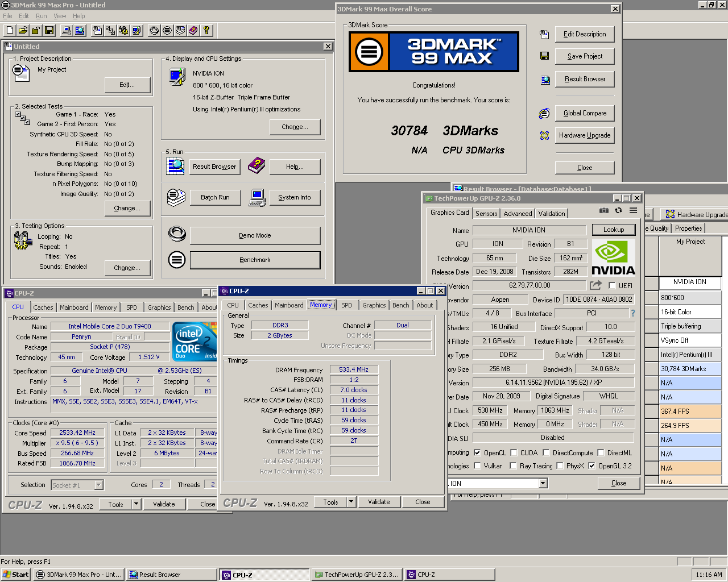728x582 pixels.
Task: Open the Socket #1 selection combo box
Action: click(77, 485)
